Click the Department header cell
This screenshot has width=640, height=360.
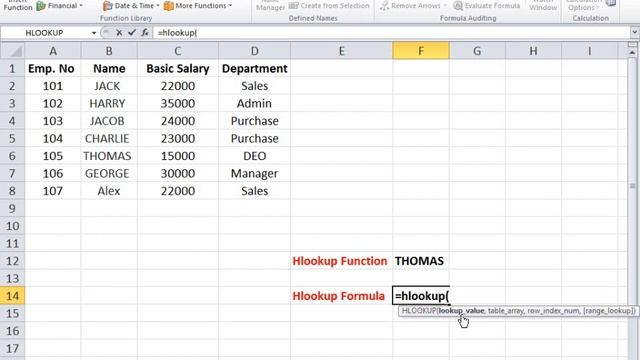pos(254,68)
